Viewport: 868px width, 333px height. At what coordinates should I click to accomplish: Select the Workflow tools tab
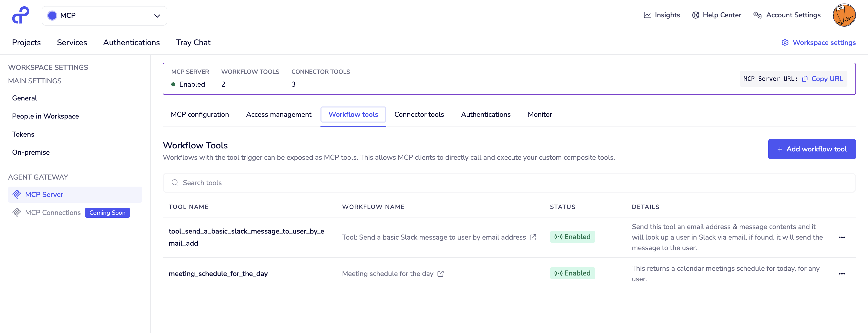click(353, 115)
